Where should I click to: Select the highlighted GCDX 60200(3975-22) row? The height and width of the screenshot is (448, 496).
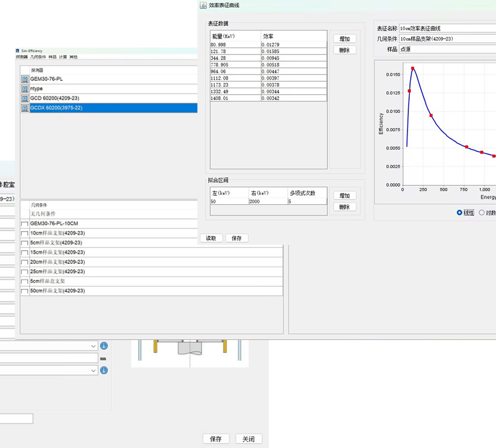coord(109,108)
